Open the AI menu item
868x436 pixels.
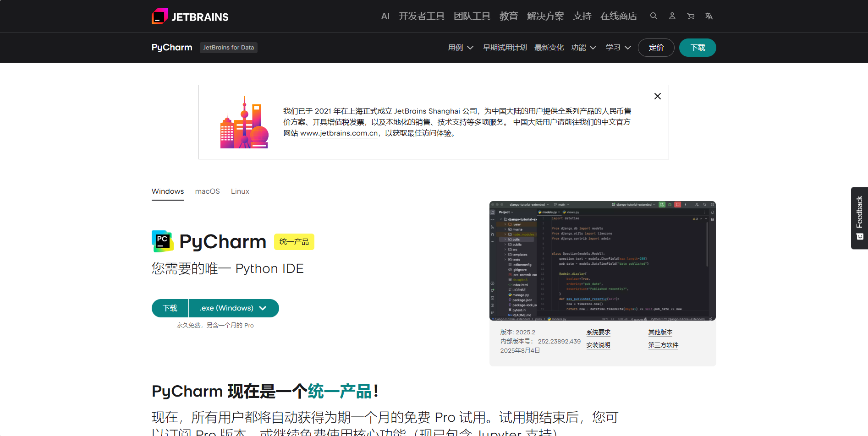(385, 16)
